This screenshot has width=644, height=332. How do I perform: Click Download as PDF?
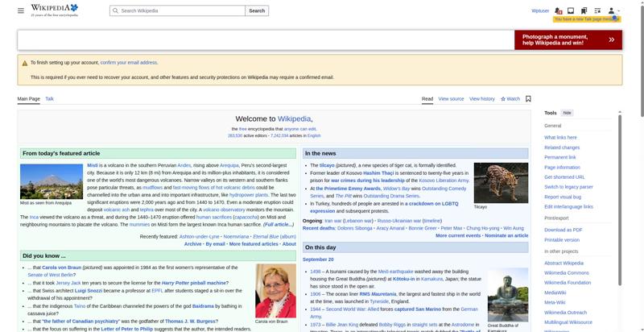tap(563, 230)
